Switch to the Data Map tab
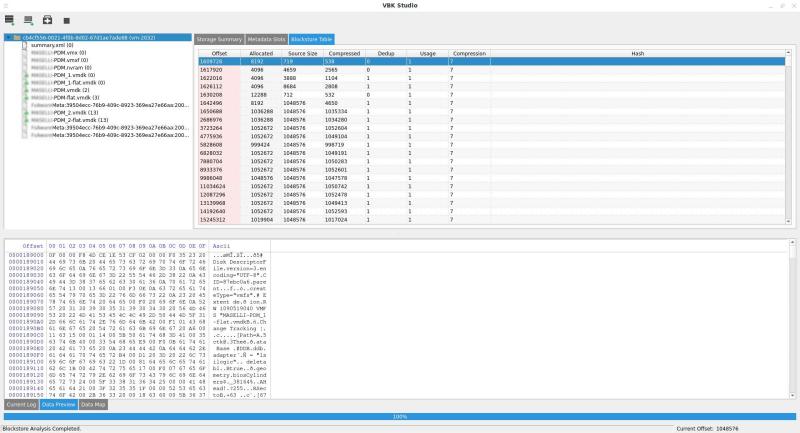800x433 pixels. click(93, 404)
